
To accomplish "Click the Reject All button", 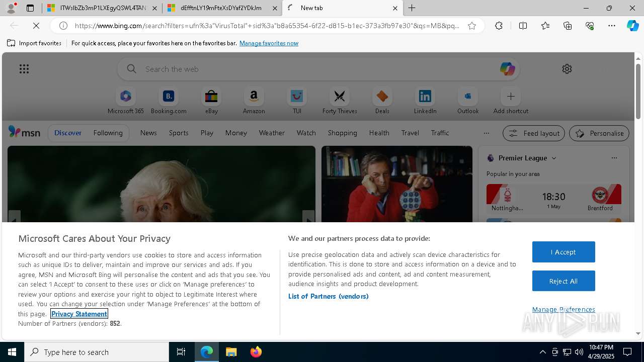I will pos(563,281).
